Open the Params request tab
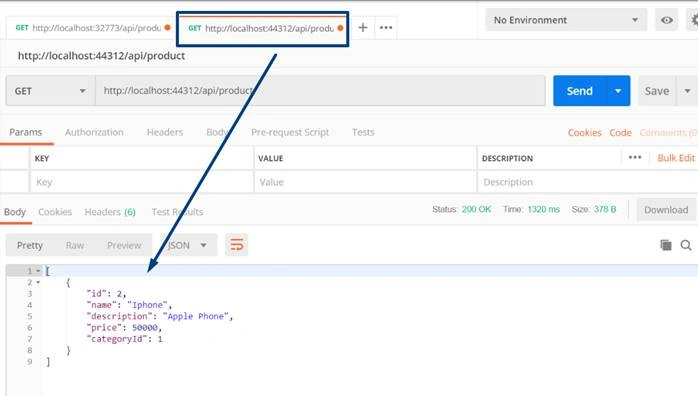 tap(25, 132)
